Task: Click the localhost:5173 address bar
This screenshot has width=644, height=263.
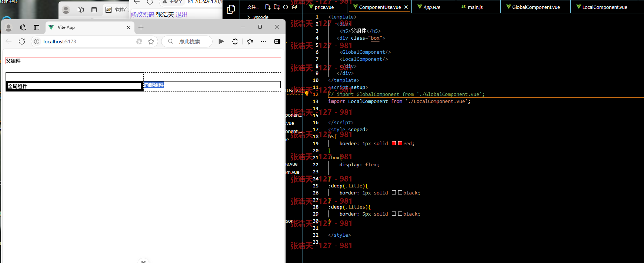Action: [x=94, y=41]
